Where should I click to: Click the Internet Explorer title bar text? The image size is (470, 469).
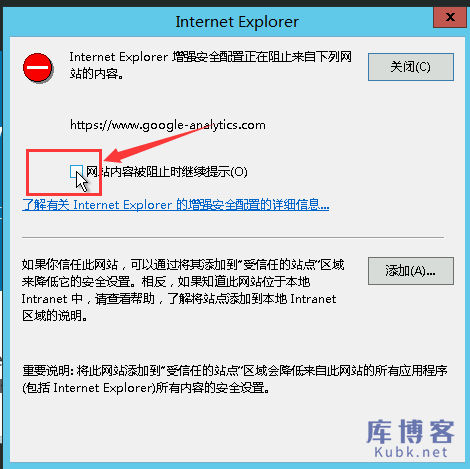click(237, 22)
